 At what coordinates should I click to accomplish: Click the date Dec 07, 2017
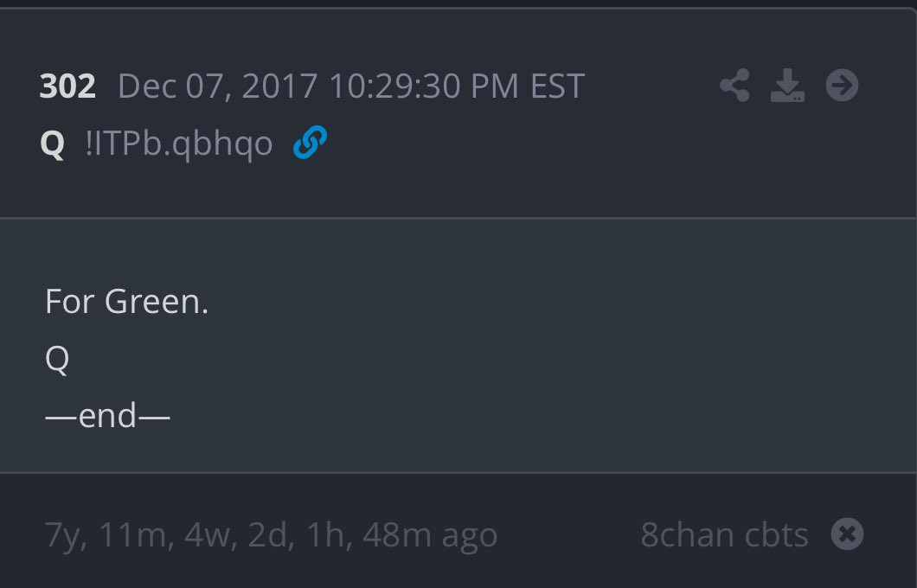point(218,86)
